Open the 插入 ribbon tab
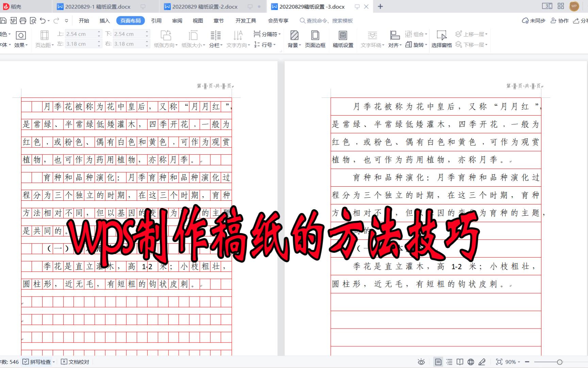The height and width of the screenshot is (368, 588). tap(105, 21)
